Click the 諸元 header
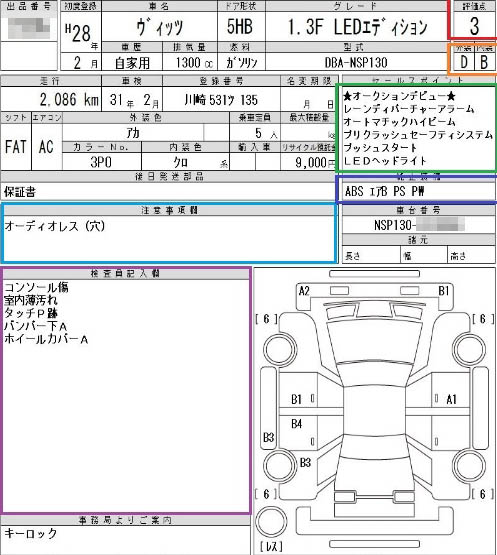The width and height of the screenshot is (497, 555). (x=418, y=240)
